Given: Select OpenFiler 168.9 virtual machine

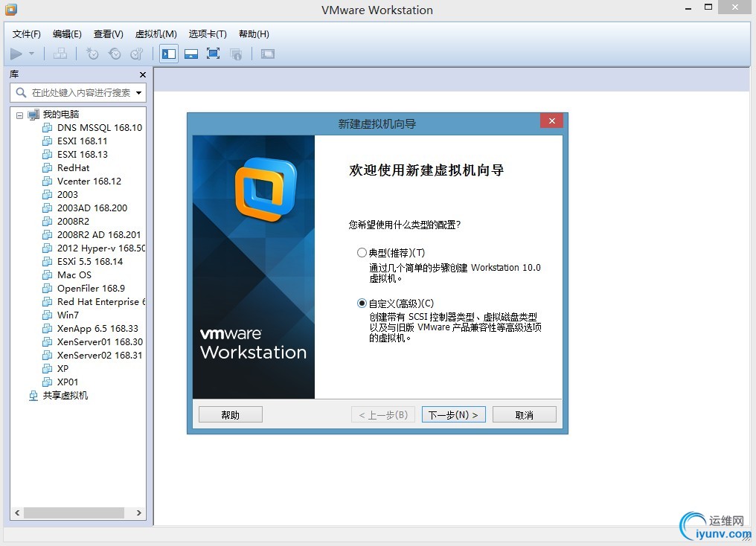Looking at the screenshot, I should [91, 288].
